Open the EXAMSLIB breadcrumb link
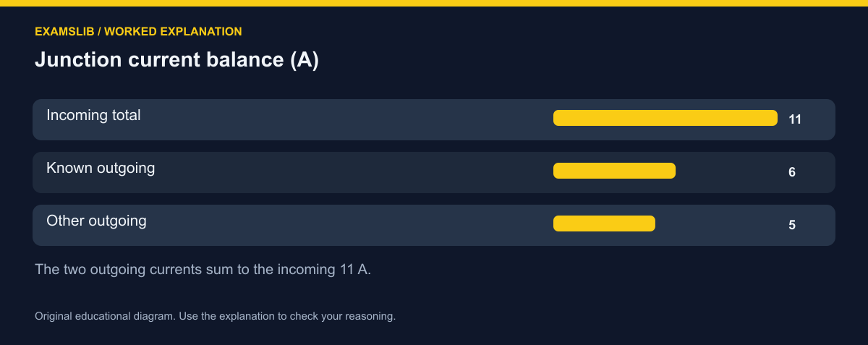This screenshot has height=345, width=868. click(64, 32)
